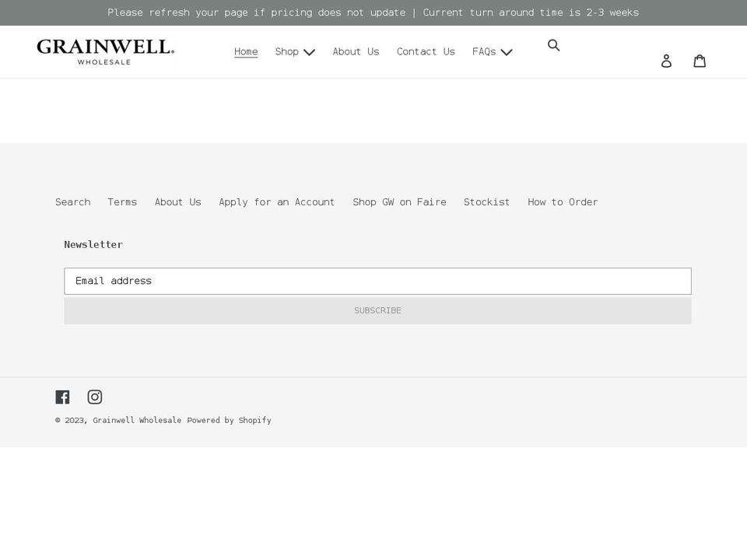
Task: Open the Stockist footer link
Action: (x=487, y=202)
